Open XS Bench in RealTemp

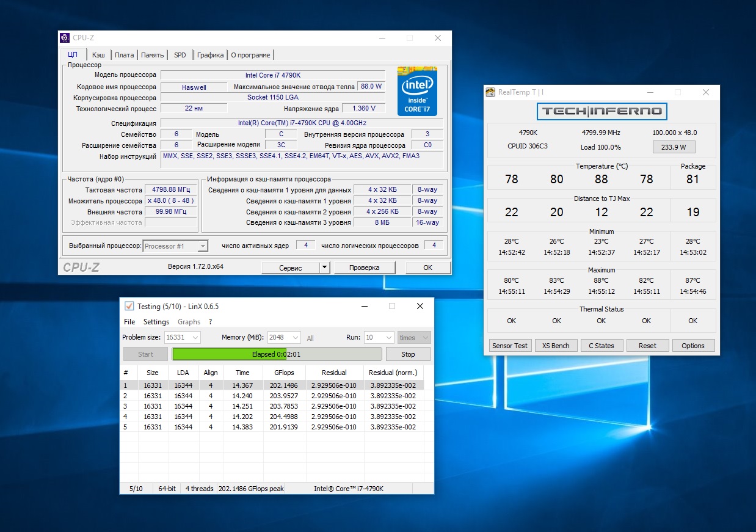tap(556, 346)
